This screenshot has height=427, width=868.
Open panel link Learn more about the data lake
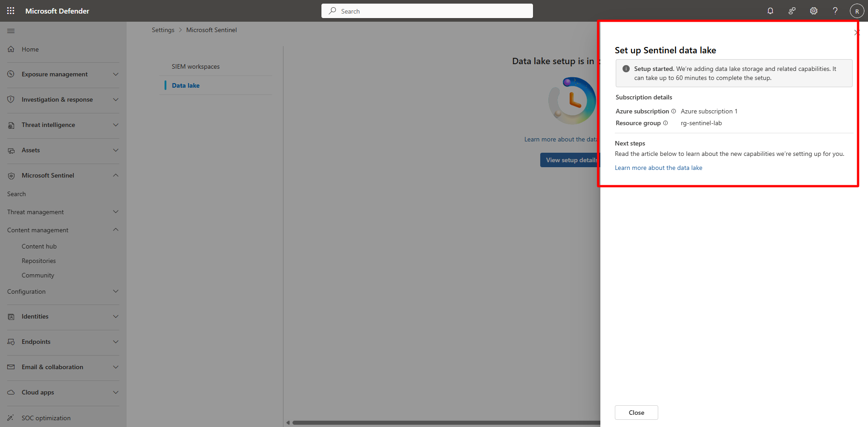click(659, 168)
